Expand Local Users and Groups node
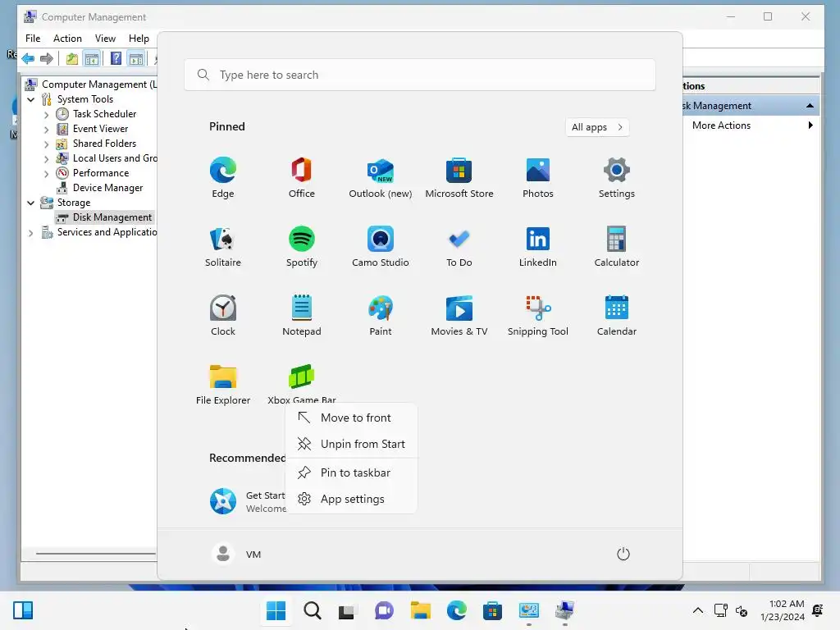The width and height of the screenshot is (840, 630). coord(46,158)
